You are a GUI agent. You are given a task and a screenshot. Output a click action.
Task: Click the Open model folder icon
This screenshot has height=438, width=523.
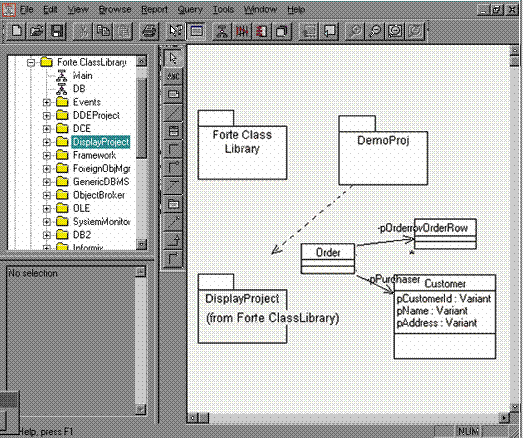[x=37, y=31]
